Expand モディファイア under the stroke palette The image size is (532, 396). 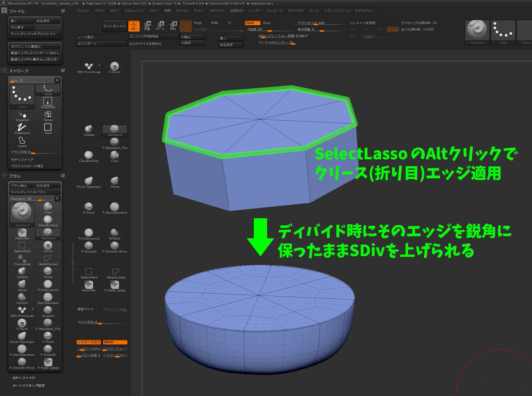tap(22, 160)
